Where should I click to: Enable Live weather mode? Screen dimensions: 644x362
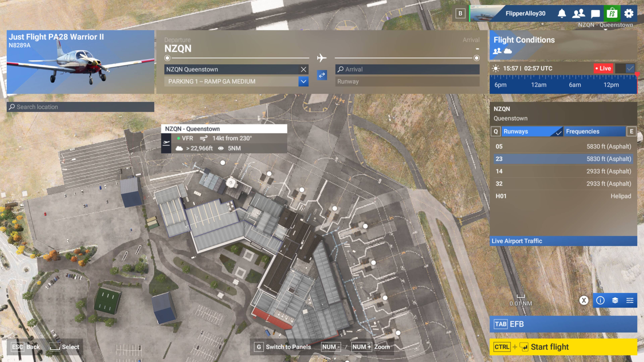[603, 68]
